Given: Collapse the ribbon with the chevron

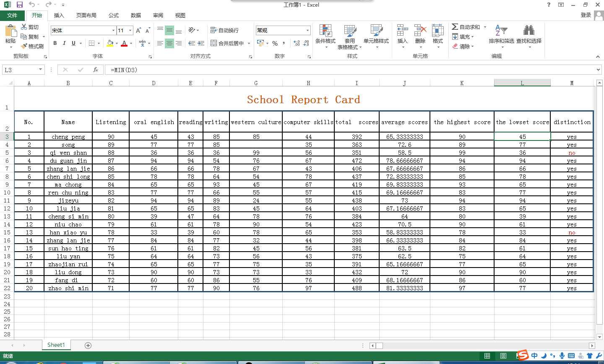Looking at the screenshot, I should click(x=598, y=56).
